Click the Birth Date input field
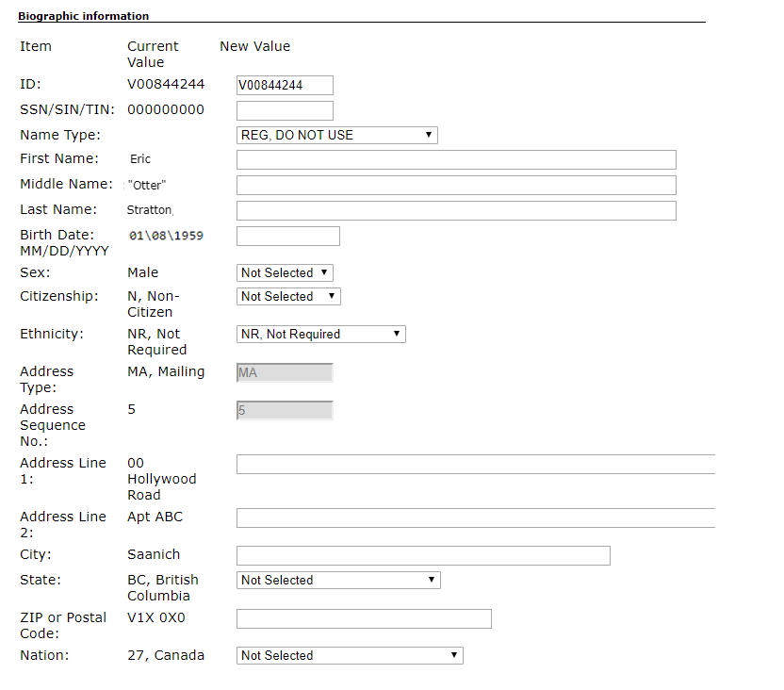The height and width of the screenshot is (690, 784). 287,236
